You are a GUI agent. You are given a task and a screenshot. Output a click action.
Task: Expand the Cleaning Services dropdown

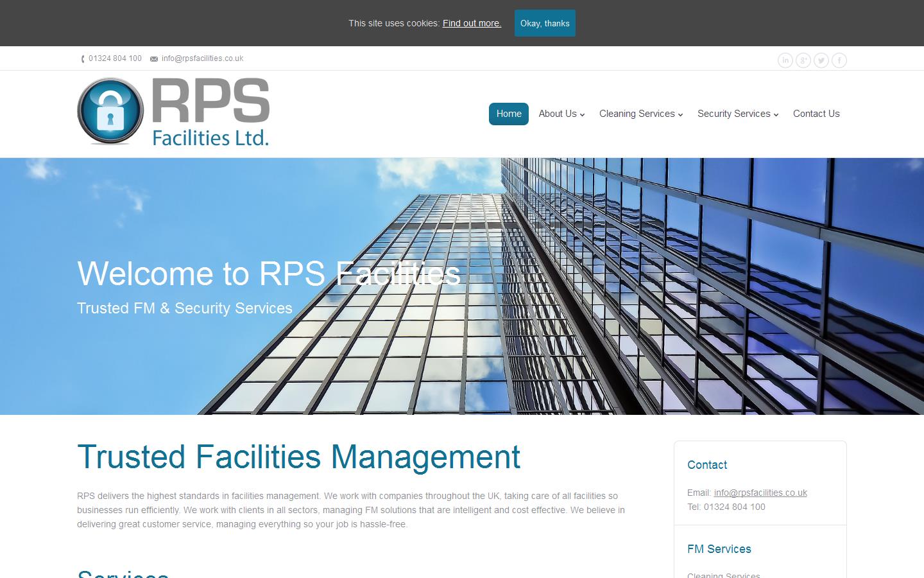tap(640, 114)
